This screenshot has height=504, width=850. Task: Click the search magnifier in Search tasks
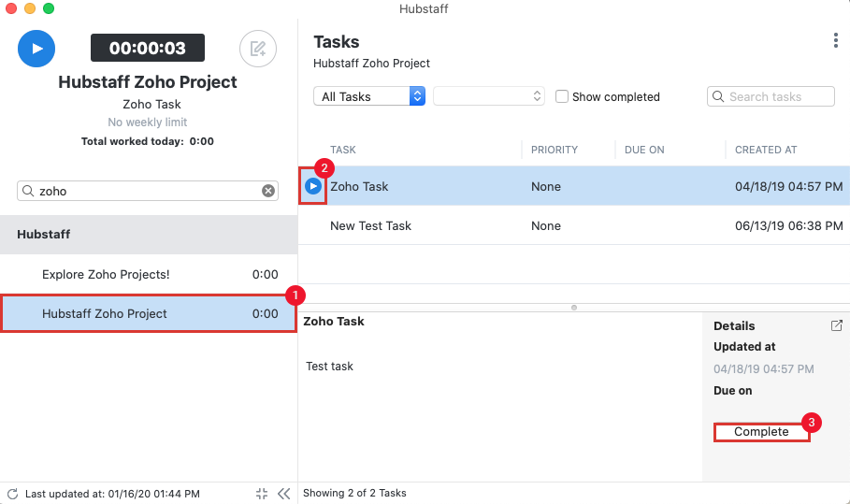(x=718, y=96)
